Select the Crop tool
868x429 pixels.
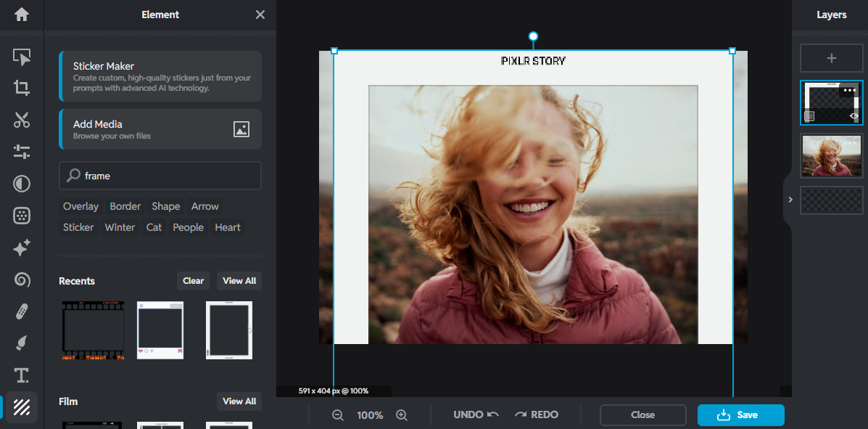(x=22, y=89)
